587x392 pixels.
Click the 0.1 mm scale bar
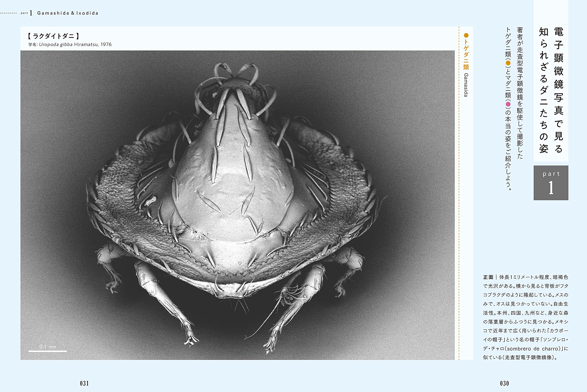(47, 351)
